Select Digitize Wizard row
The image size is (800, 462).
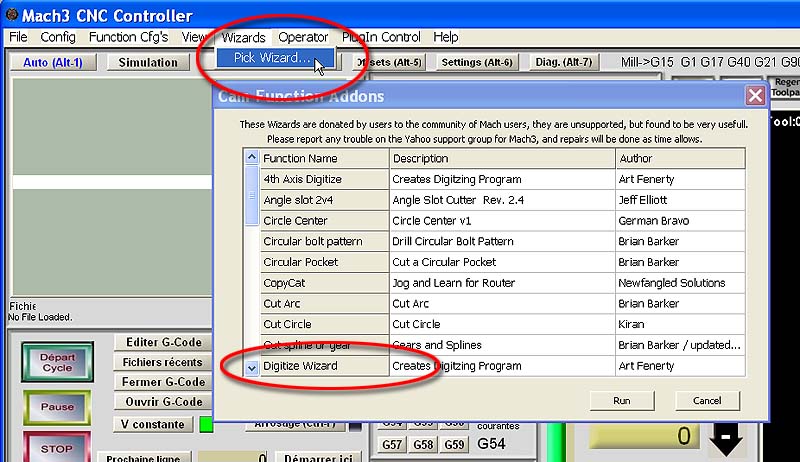[x=324, y=366]
